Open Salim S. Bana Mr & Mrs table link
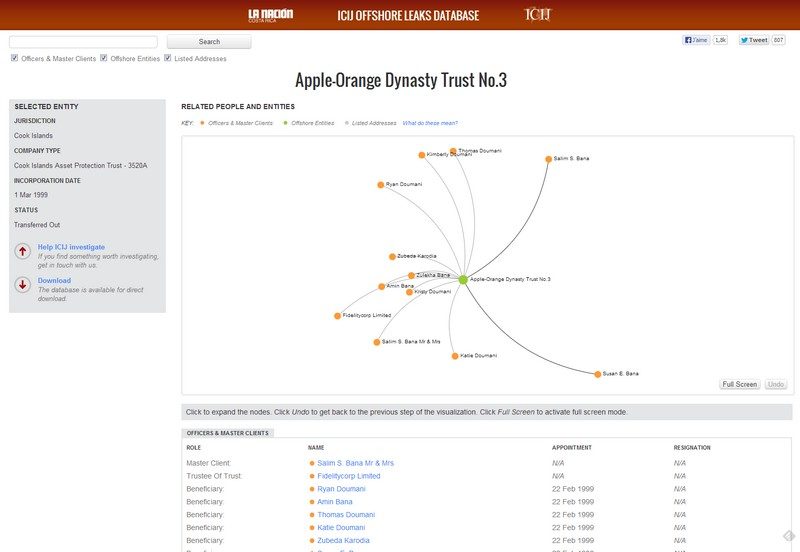 [356, 463]
